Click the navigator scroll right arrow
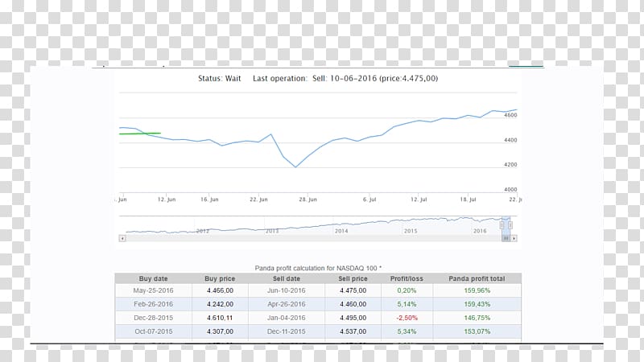The width and height of the screenshot is (644, 362). click(514, 238)
